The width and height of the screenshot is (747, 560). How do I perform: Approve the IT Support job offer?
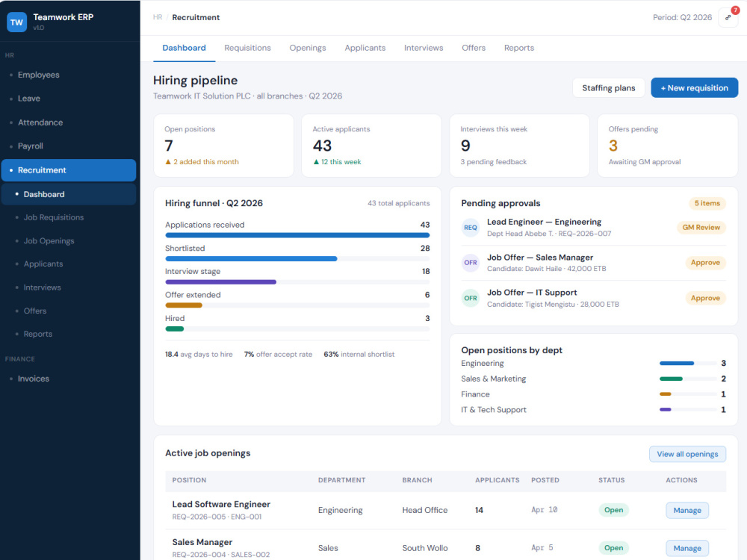705,298
